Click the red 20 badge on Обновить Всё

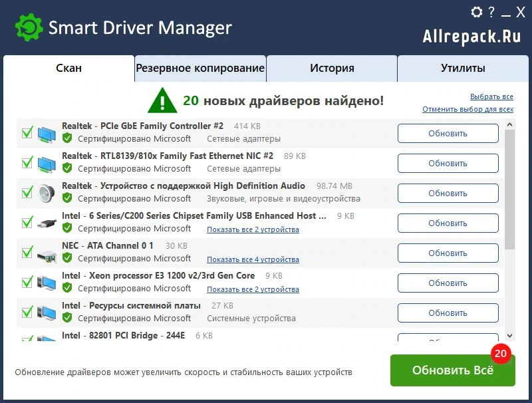coord(501,354)
